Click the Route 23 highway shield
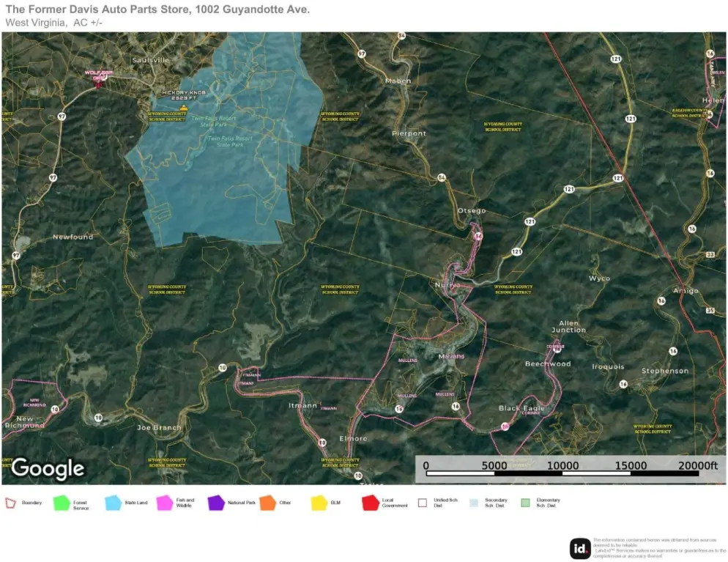Image resolution: width=728 pixels, height=562 pixels. pos(710,254)
